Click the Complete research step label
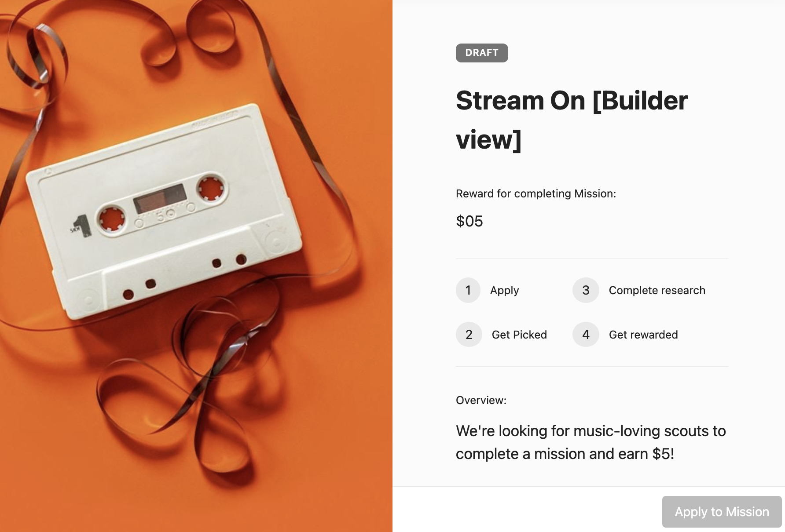Viewport: 785px width, 532px height. click(x=657, y=290)
